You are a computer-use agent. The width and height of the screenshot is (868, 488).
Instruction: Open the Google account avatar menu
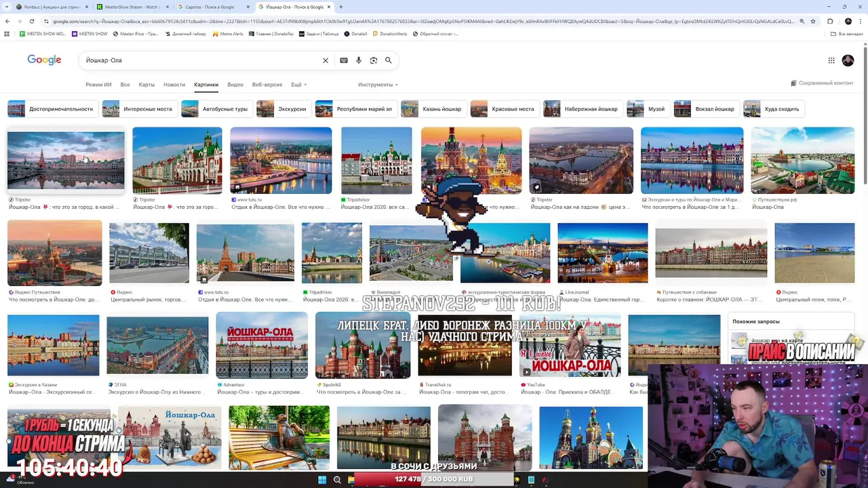(x=848, y=60)
